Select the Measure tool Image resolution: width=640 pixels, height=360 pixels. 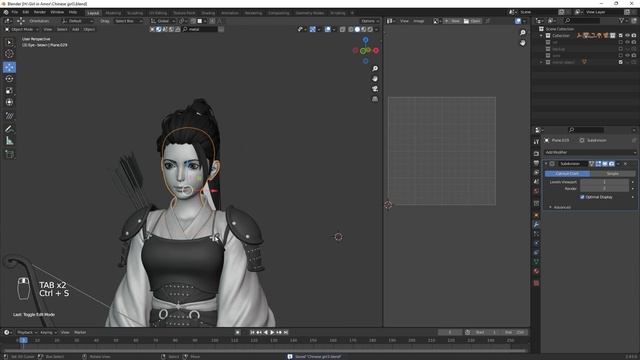click(9, 141)
